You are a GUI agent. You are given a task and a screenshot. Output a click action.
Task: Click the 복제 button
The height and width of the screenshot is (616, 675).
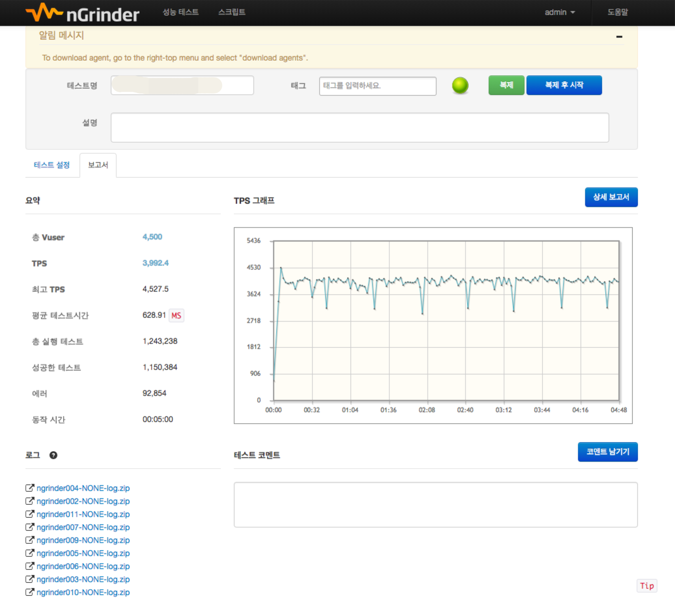click(506, 85)
